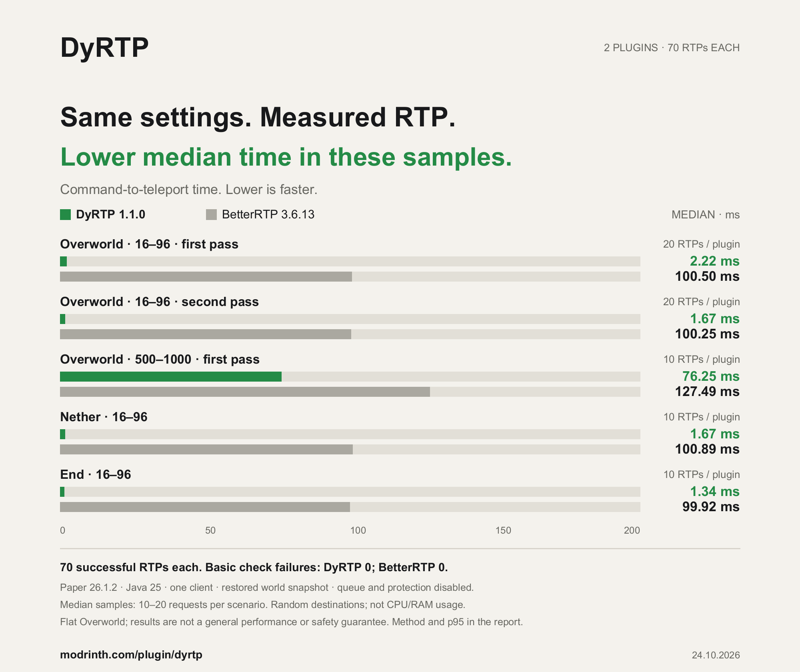The image size is (800, 672).
Task: Click 'Overworld · 16–96 · second pass' heading
Action: [159, 302]
